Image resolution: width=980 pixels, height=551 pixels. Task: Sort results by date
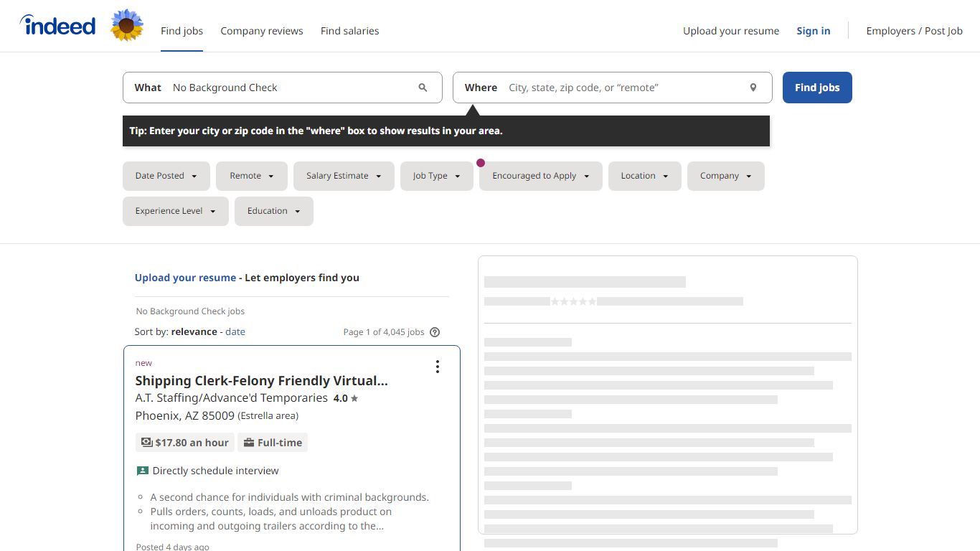click(235, 332)
